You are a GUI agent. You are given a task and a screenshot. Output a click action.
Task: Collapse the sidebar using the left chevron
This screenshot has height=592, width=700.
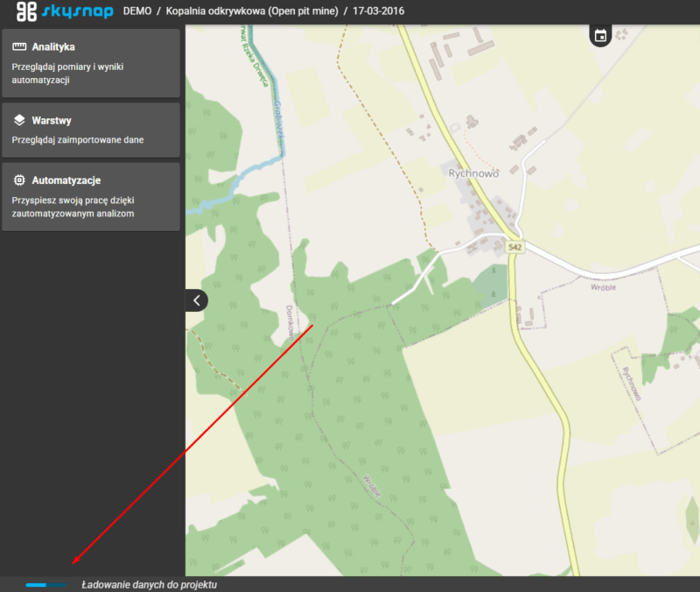(197, 300)
